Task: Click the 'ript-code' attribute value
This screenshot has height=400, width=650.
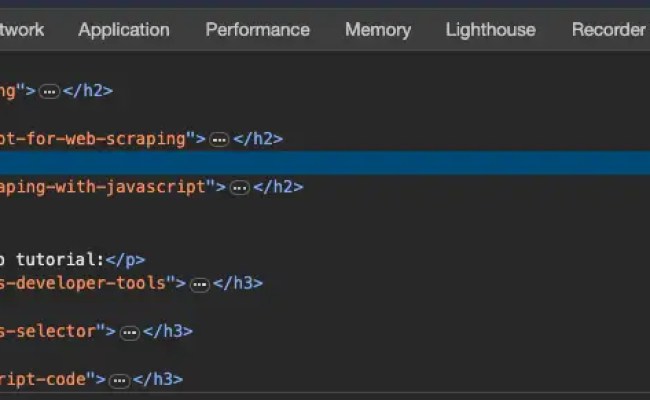Action: point(43,379)
